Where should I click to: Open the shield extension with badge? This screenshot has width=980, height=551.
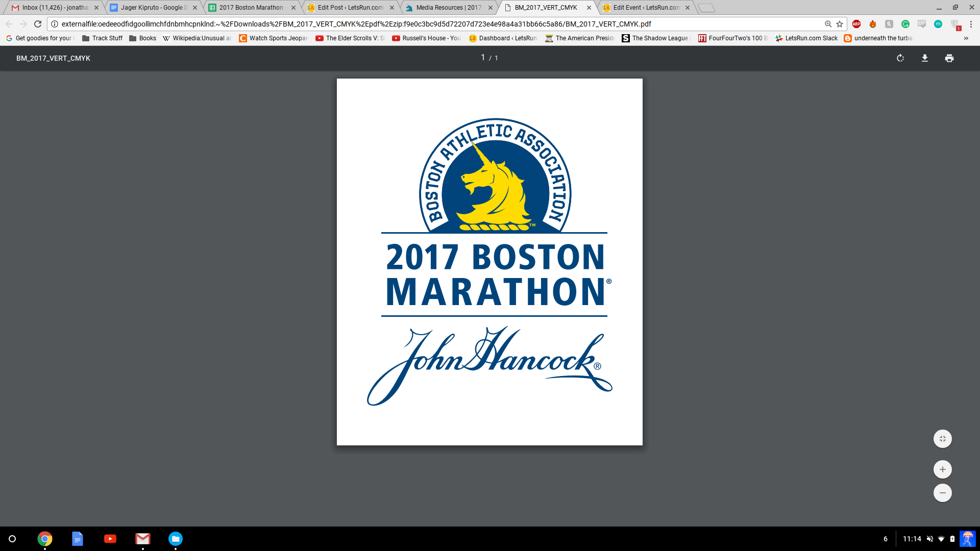pos(955,24)
